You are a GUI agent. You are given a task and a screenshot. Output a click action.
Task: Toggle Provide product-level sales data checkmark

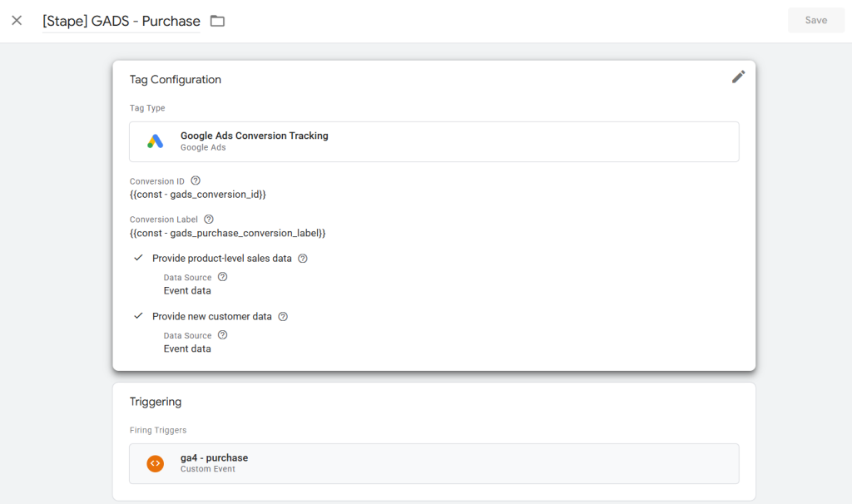click(139, 258)
